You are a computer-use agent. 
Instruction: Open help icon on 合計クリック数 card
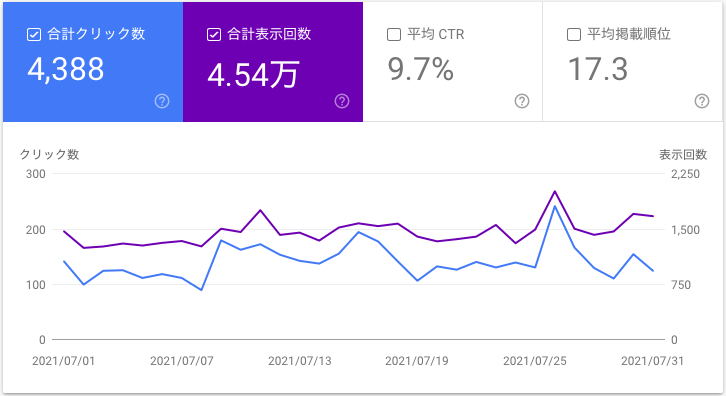[x=162, y=101]
